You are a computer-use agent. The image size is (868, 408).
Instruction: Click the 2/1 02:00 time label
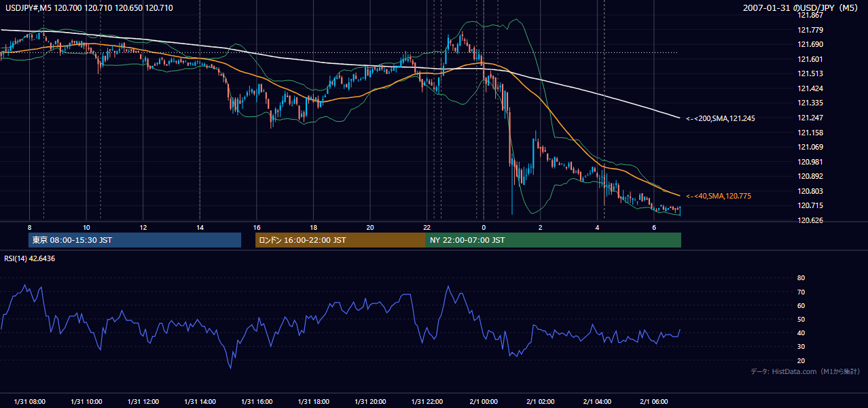pos(540,402)
